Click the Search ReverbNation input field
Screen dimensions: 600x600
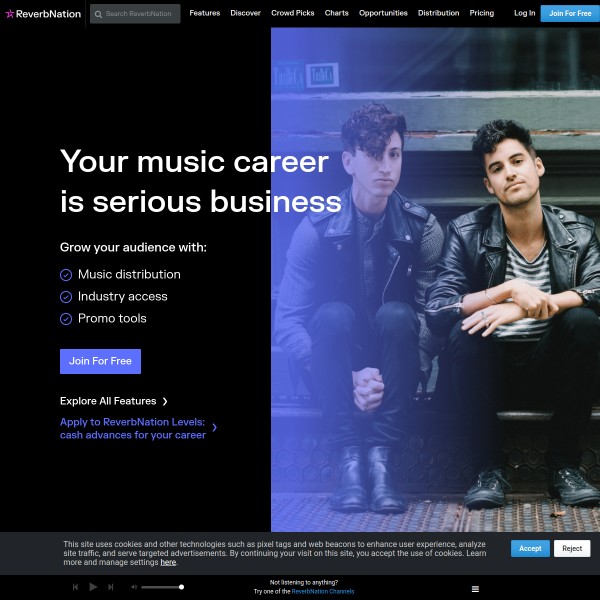(x=135, y=14)
